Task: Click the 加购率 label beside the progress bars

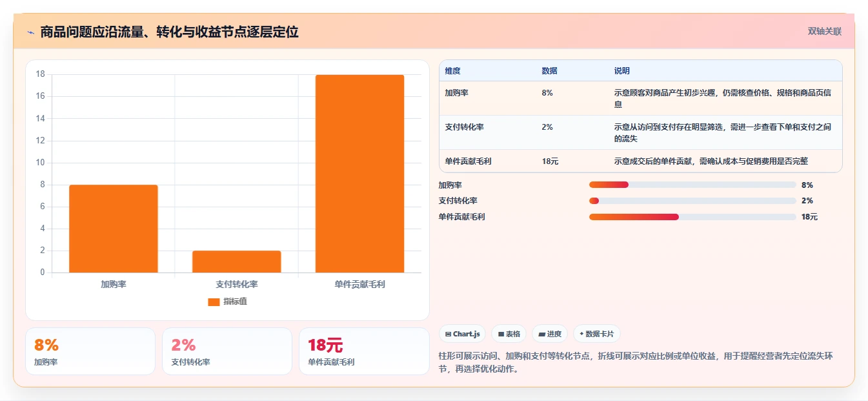Action: 450,185
